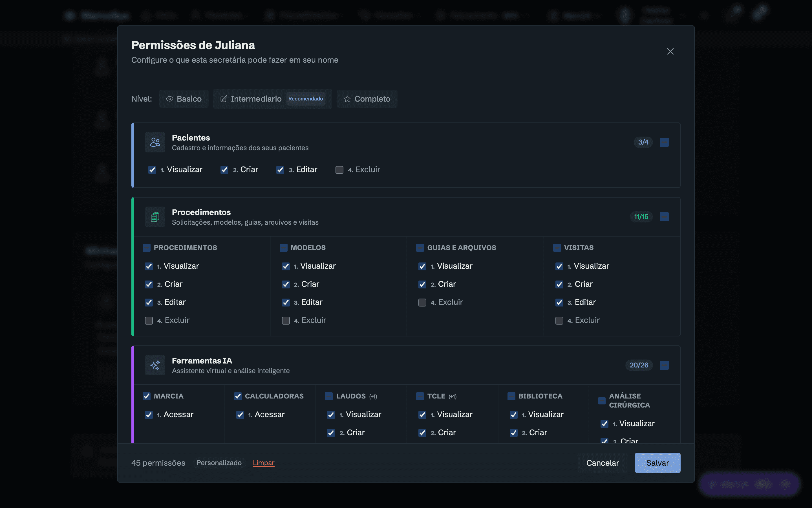Uncheck Criar in MODELOS column
This screenshot has height=508, width=812.
coord(286,284)
